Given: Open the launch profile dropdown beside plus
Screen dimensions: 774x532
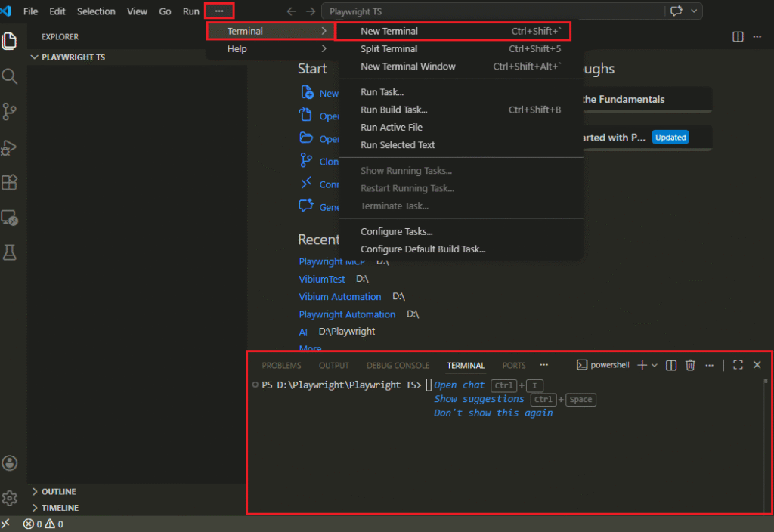Looking at the screenshot, I should pyautogui.click(x=655, y=365).
